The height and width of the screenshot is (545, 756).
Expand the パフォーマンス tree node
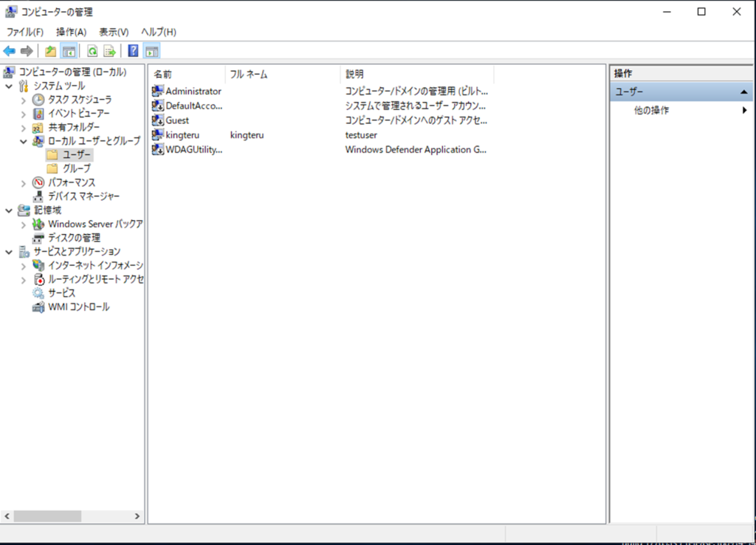(23, 182)
